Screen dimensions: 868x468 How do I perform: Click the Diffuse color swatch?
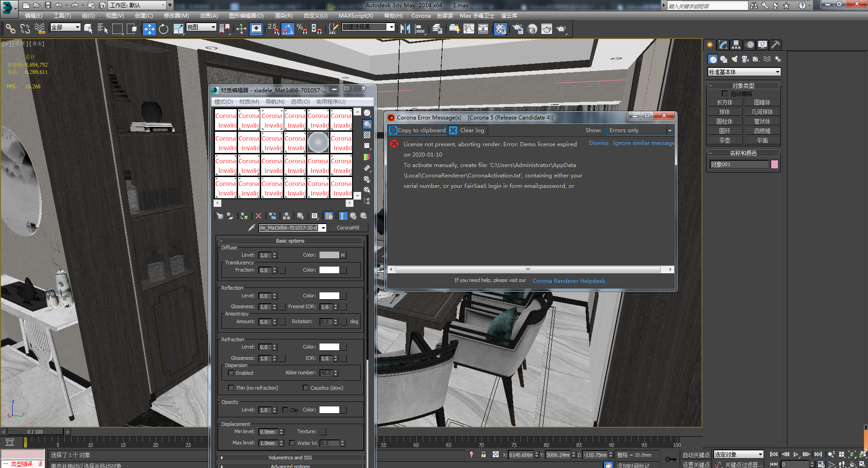329,255
